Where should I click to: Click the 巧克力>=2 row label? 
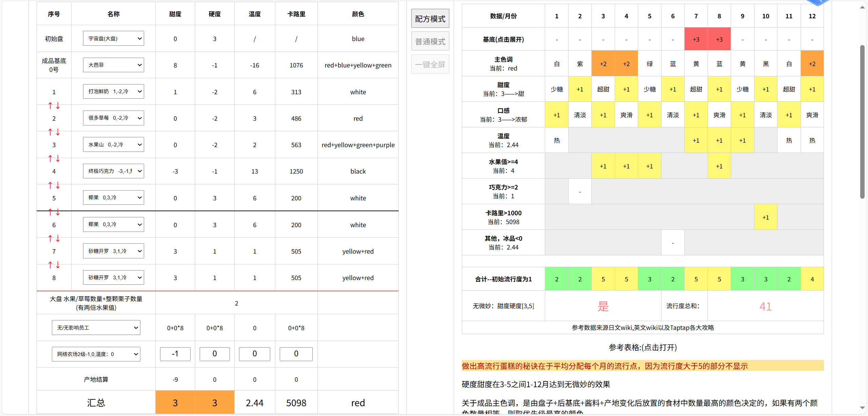point(503,192)
